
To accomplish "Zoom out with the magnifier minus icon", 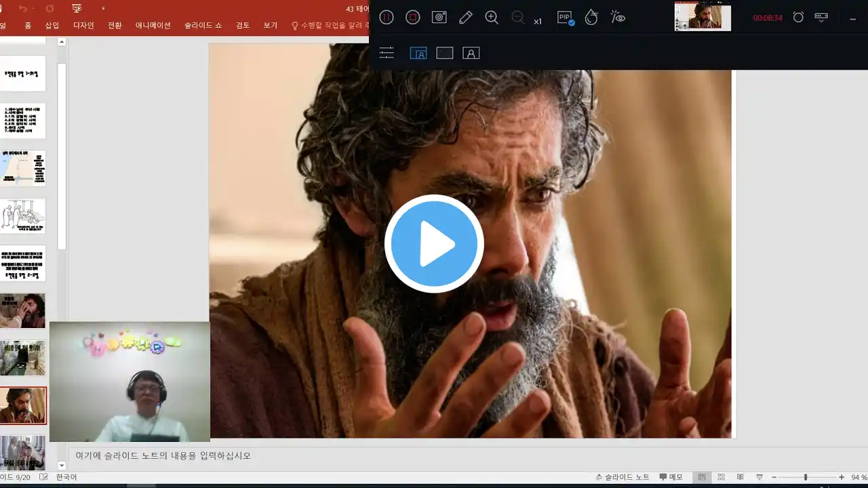I will [x=518, y=18].
